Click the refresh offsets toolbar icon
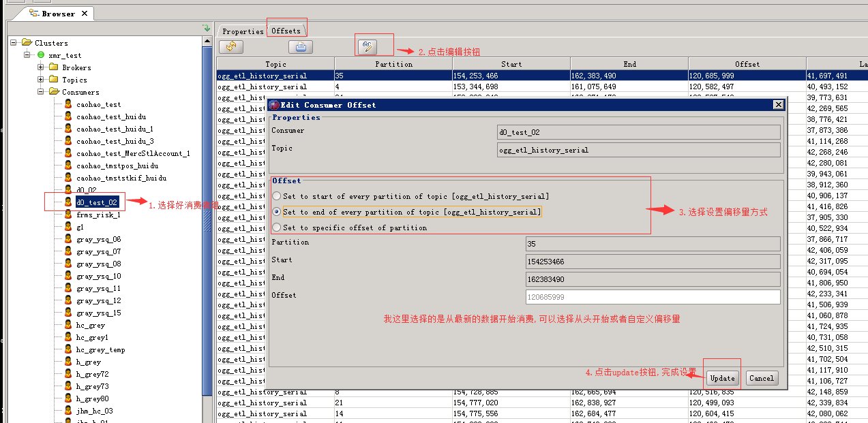The height and width of the screenshot is (423, 868). point(231,46)
